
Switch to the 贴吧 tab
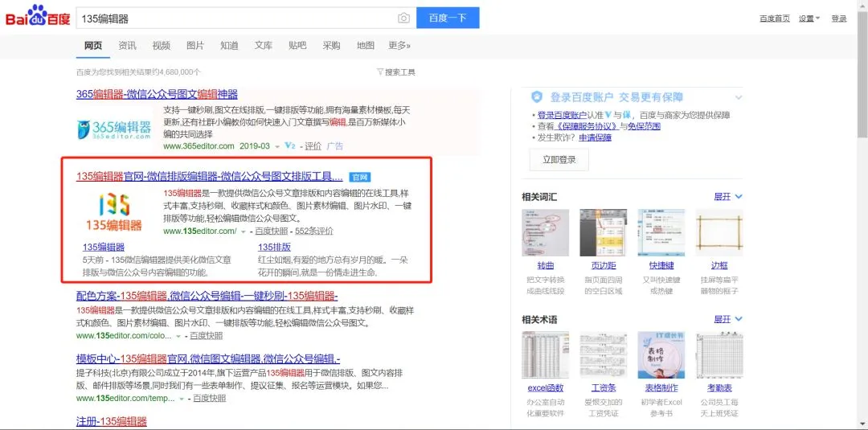point(297,46)
